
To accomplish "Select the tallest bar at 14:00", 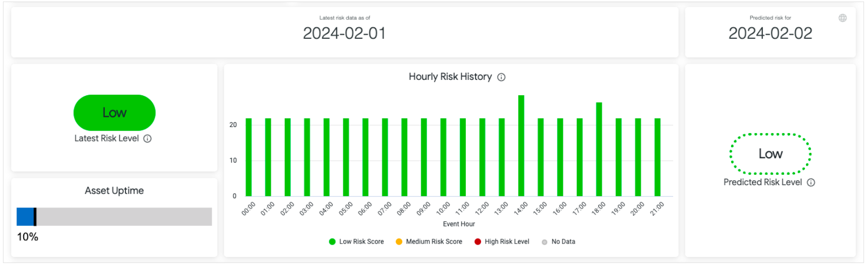I will (x=521, y=146).
